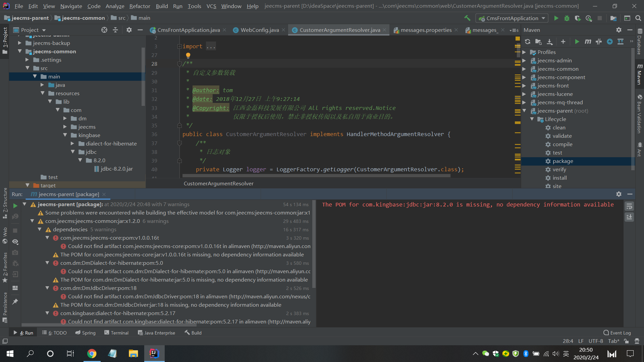Open the Event Log button
The width and height of the screenshot is (644, 362).
pyautogui.click(x=617, y=333)
